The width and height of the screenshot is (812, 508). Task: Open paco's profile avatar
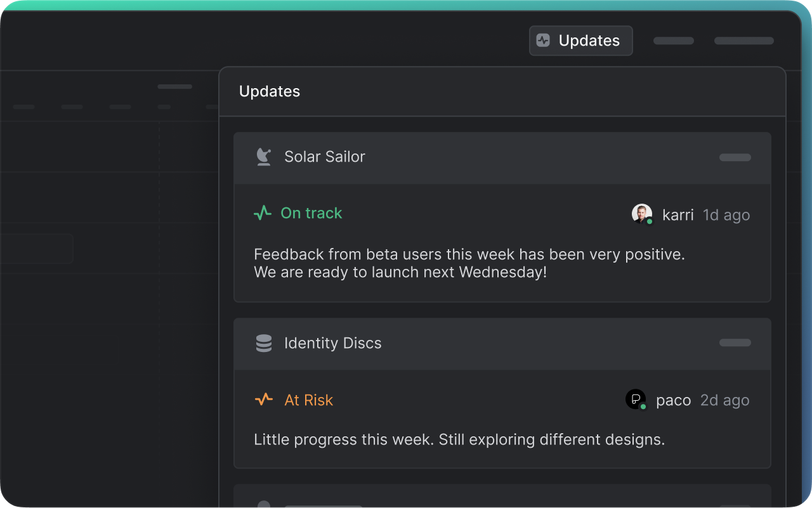pyautogui.click(x=636, y=400)
